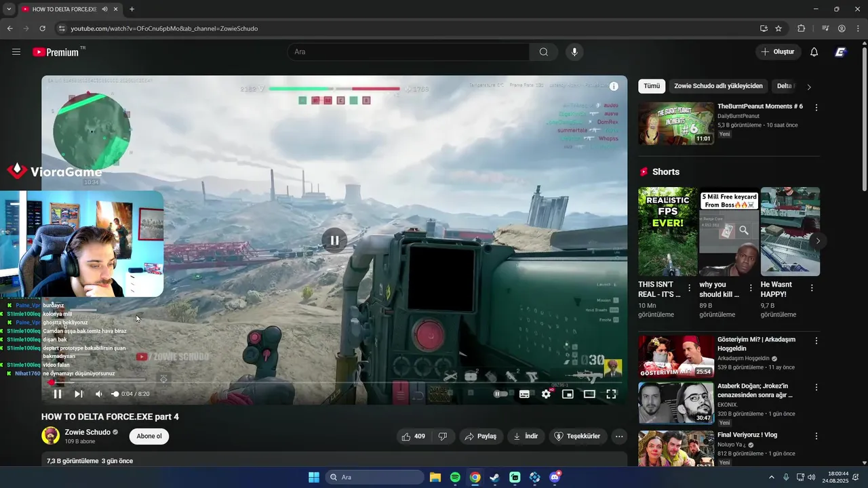Dislike the video
This screenshot has height=488, width=868.
coord(443,436)
